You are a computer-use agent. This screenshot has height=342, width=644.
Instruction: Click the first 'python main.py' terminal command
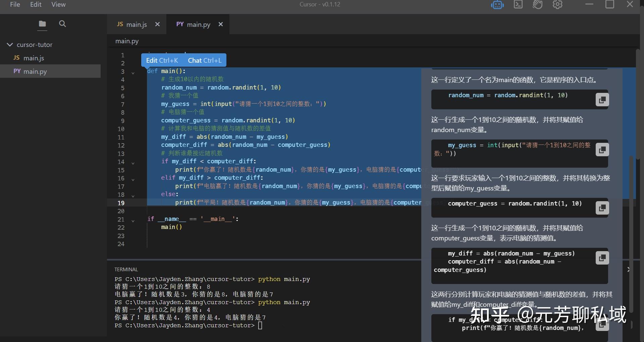click(284, 279)
